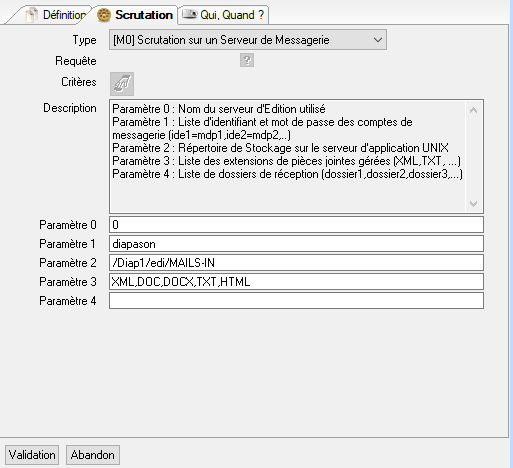Click the Paramètre 3 extensions field
Viewport: 513px width, 468px height.
point(296,282)
